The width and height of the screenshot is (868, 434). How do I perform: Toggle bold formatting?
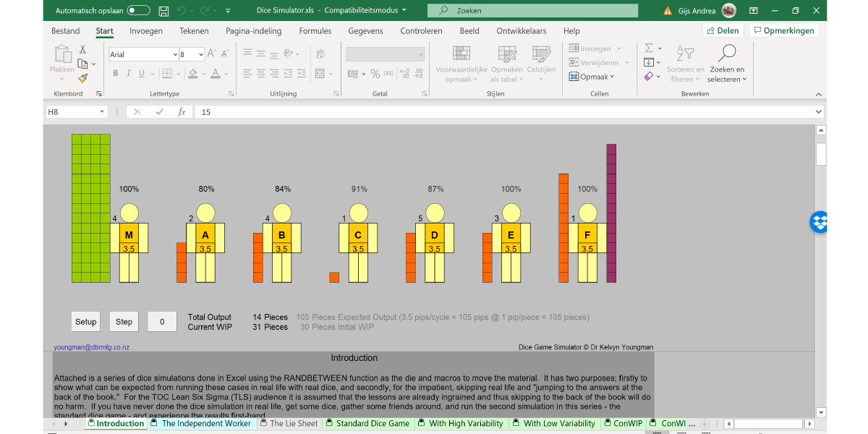pos(116,74)
